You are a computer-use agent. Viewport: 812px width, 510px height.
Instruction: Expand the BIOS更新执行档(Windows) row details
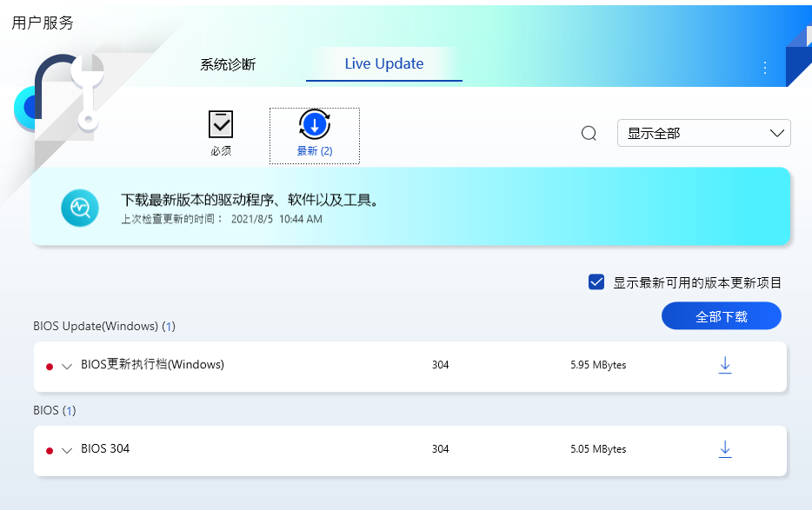64,366
